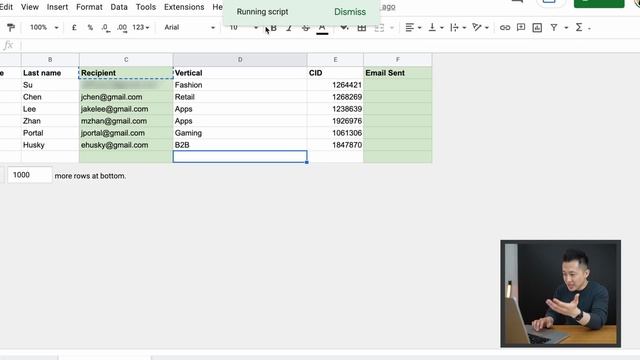Open the text color picker

[322, 28]
